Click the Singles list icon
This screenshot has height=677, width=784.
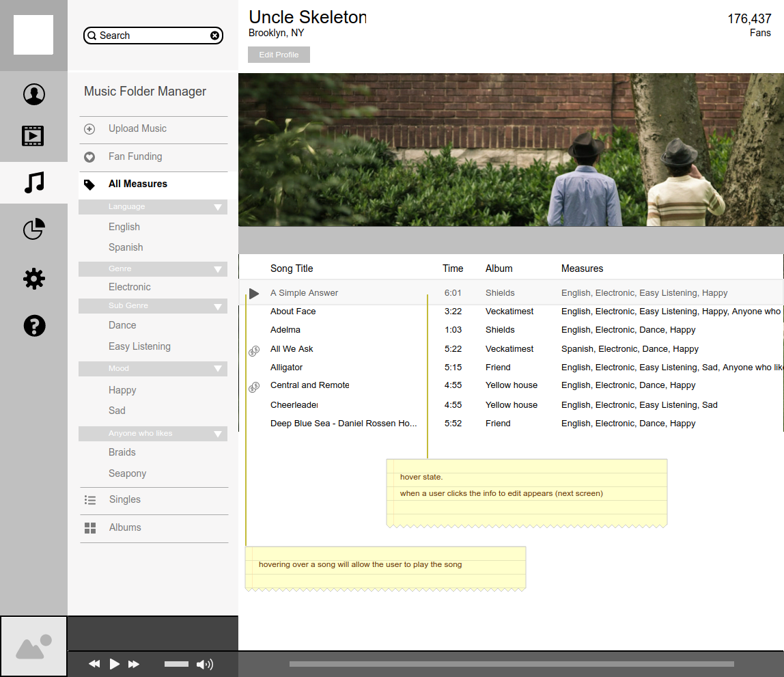90,500
